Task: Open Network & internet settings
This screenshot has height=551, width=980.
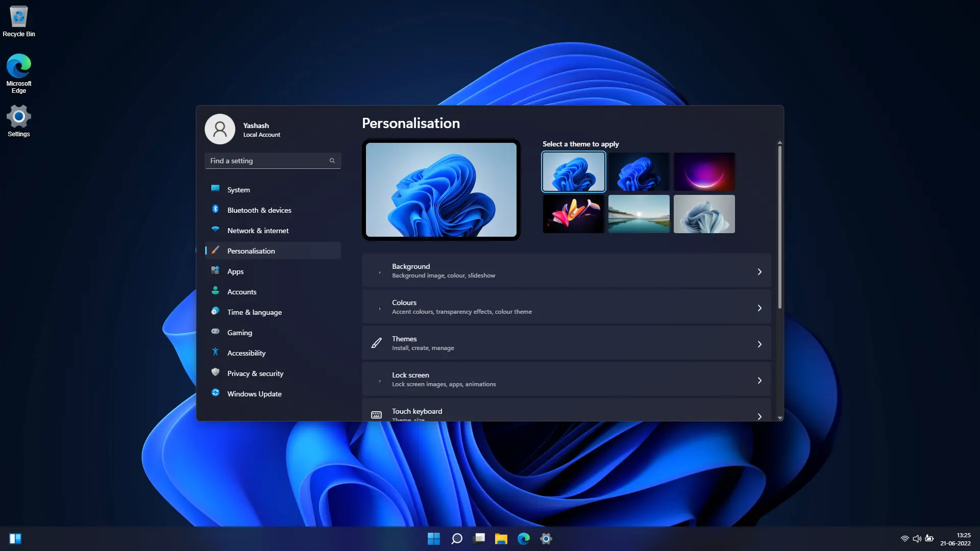Action: click(258, 230)
